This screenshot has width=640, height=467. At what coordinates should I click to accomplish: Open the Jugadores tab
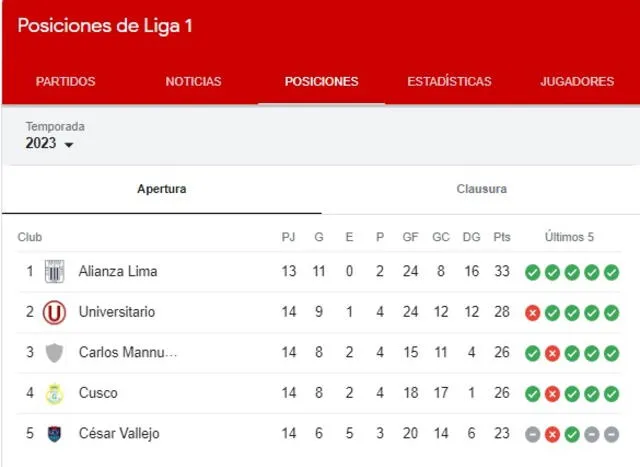click(x=577, y=82)
